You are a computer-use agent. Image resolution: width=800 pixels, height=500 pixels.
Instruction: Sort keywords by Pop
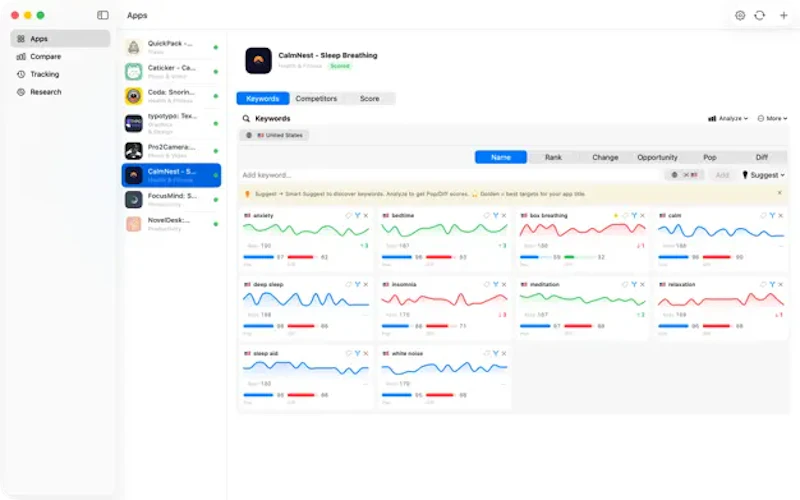pyautogui.click(x=710, y=157)
